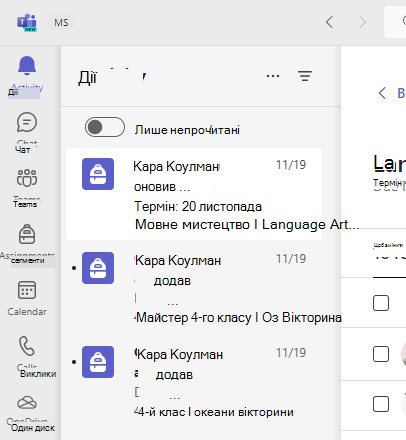Image resolution: width=406 pixels, height=440 pixels.
Task: Click Термін: 20 листопада text
Action: click(x=198, y=207)
